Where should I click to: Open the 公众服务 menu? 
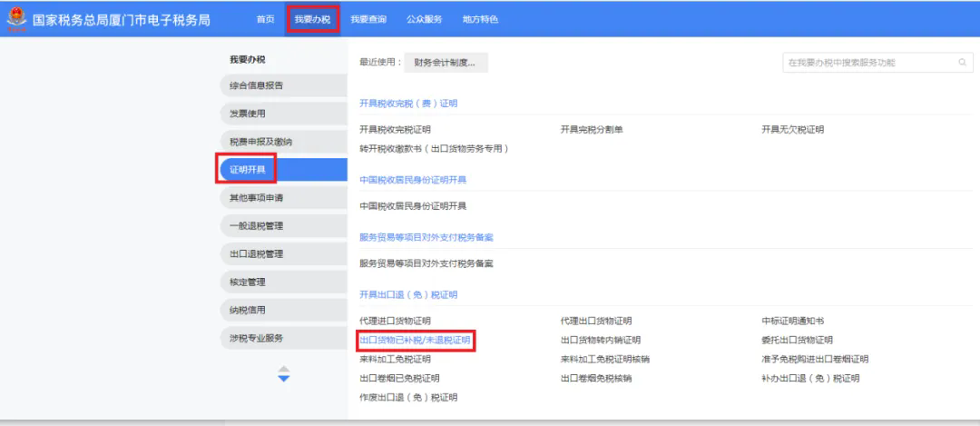(424, 19)
